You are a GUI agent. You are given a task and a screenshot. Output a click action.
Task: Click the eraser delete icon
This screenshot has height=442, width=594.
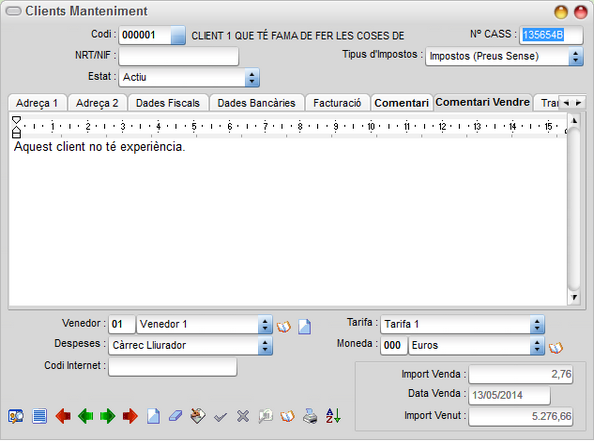[175, 416]
